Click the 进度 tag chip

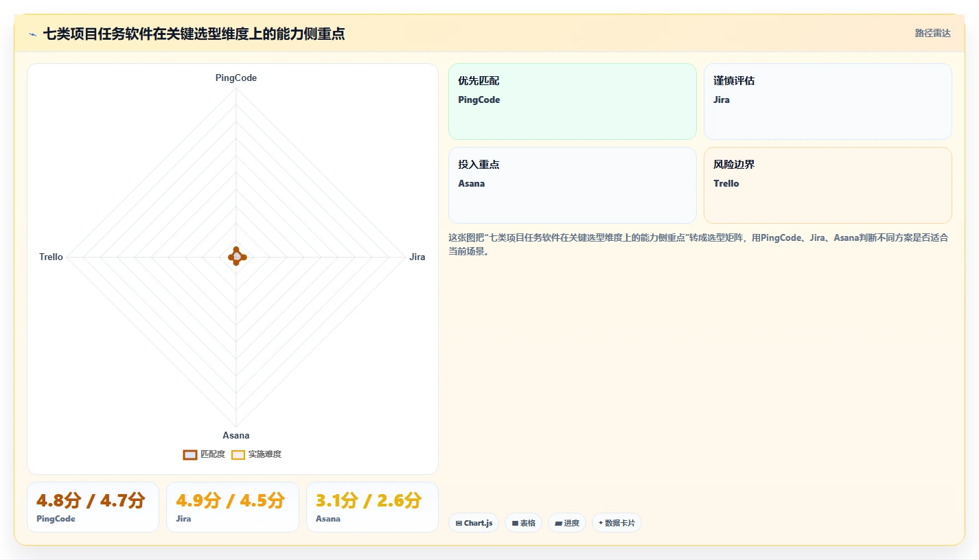[x=567, y=523]
